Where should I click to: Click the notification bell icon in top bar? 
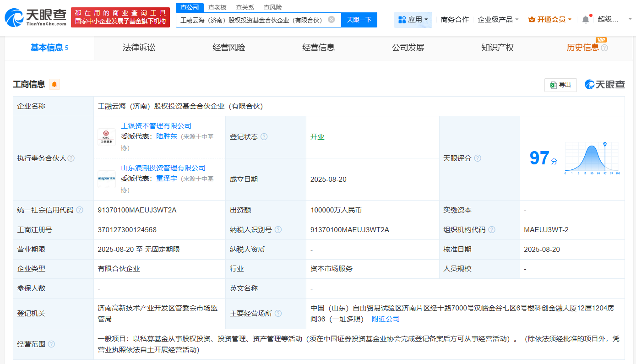[x=585, y=19]
